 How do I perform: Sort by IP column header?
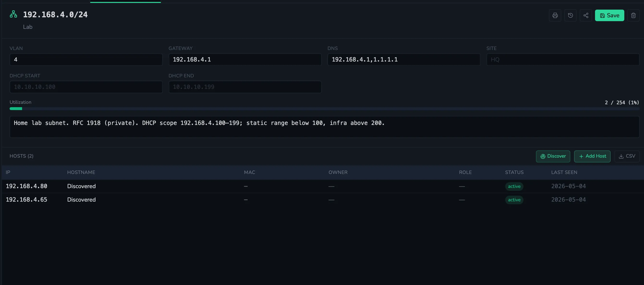point(8,172)
